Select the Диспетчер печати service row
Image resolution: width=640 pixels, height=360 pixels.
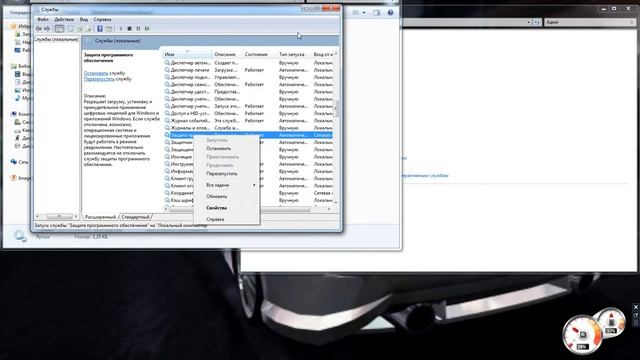click(x=249, y=70)
